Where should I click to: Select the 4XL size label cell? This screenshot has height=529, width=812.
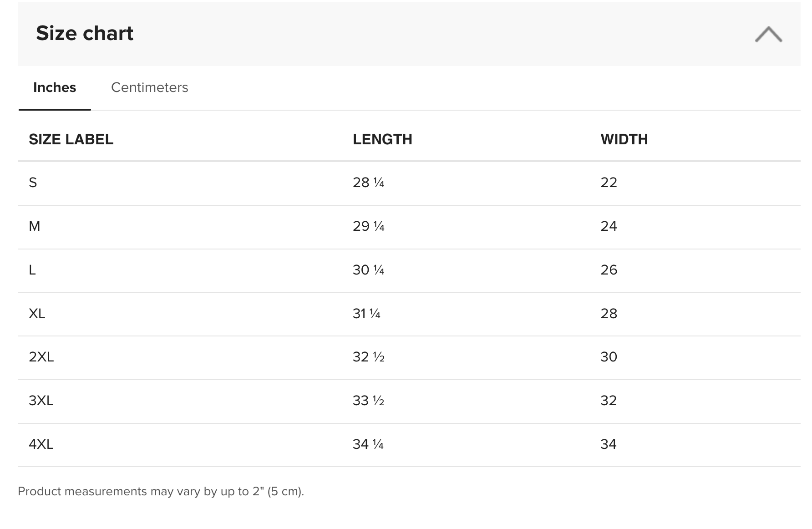[x=41, y=444]
